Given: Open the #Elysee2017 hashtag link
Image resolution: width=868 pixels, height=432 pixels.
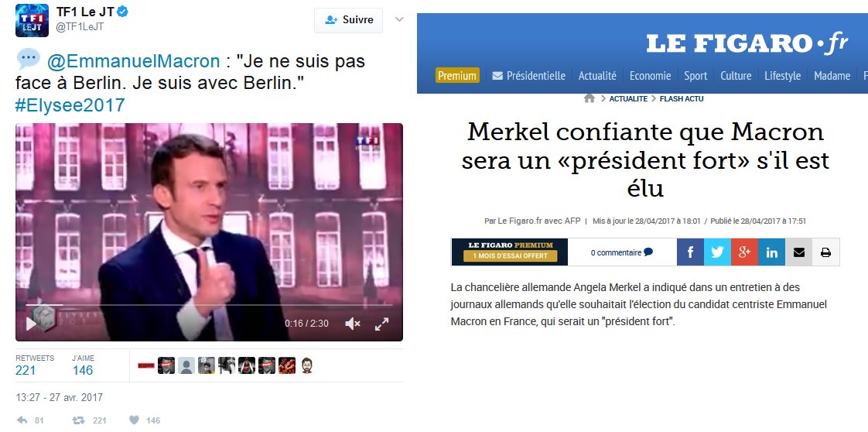Looking at the screenshot, I should pos(70,105).
